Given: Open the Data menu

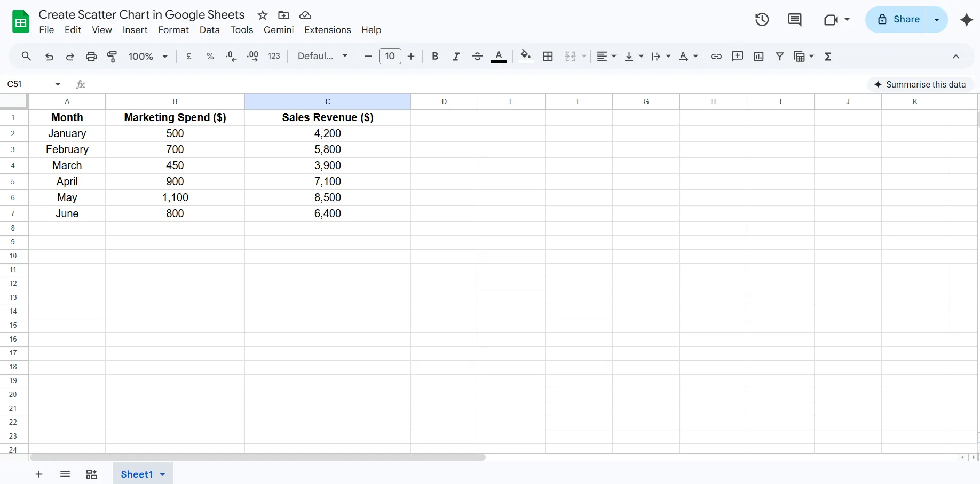Looking at the screenshot, I should click(210, 30).
